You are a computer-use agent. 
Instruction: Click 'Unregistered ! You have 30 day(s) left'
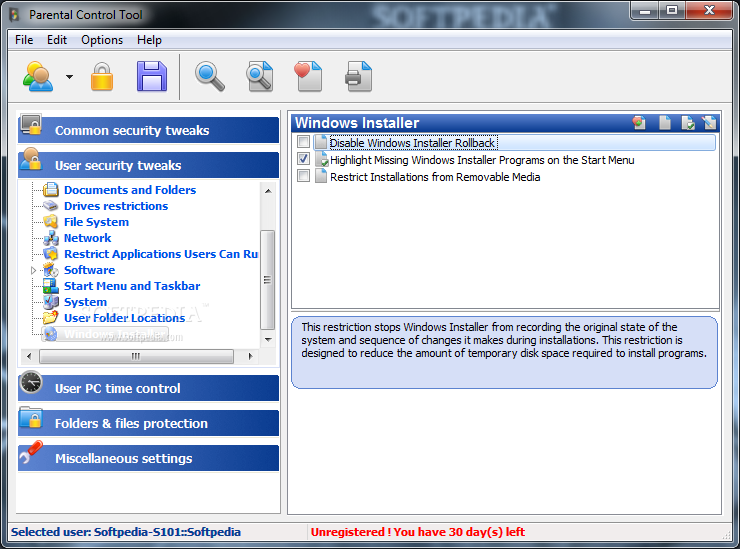pos(418,532)
